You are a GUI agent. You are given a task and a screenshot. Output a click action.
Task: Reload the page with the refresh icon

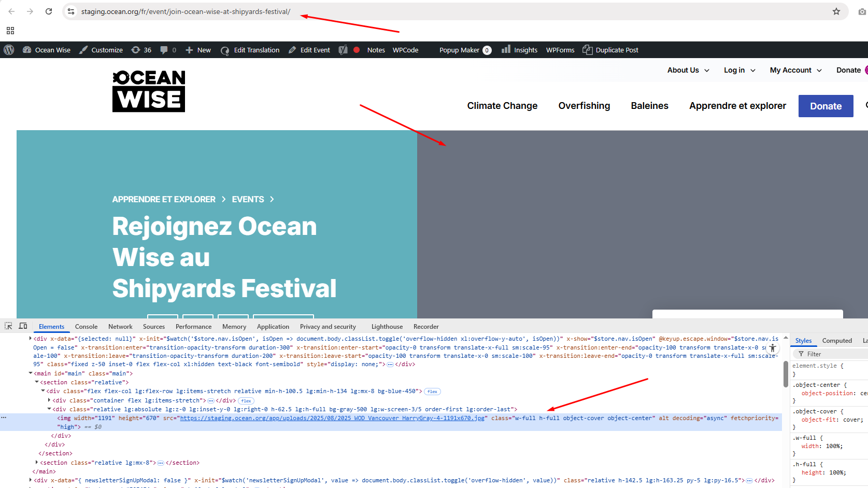click(49, 11)
